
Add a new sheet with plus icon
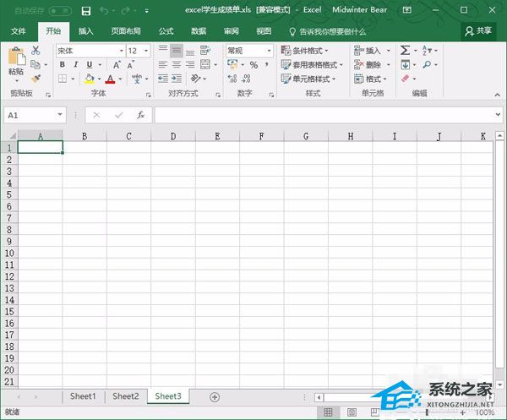coord(215,396)
